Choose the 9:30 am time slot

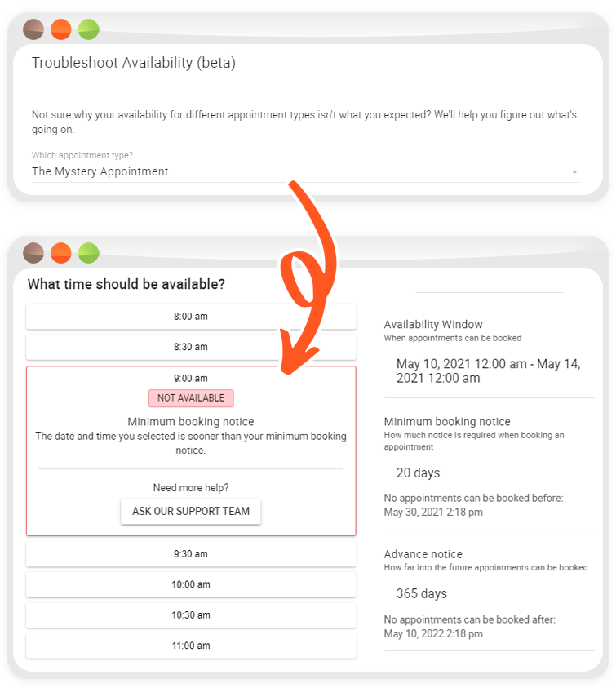(x=191, y=553)
